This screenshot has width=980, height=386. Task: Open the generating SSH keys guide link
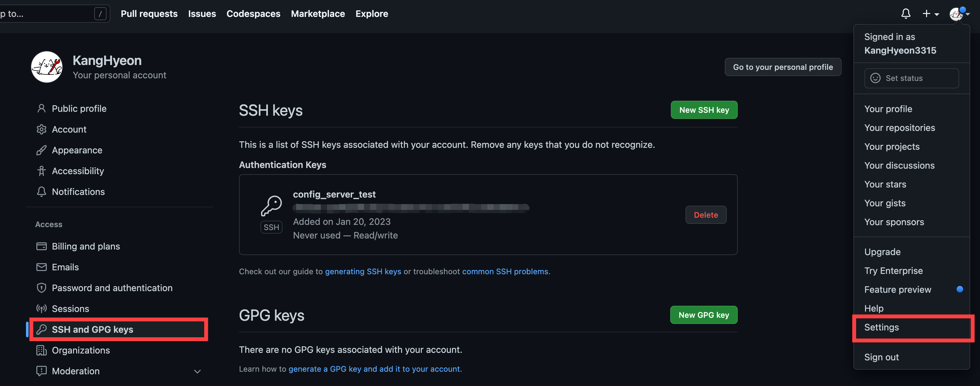(363, 271)
